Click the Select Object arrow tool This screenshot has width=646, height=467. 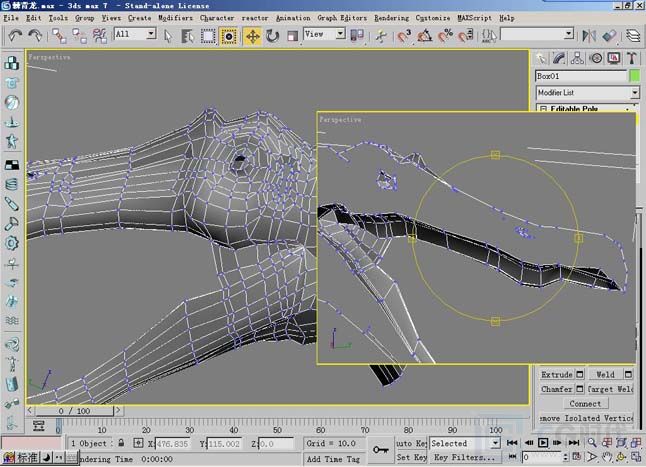tap(168, 35)
